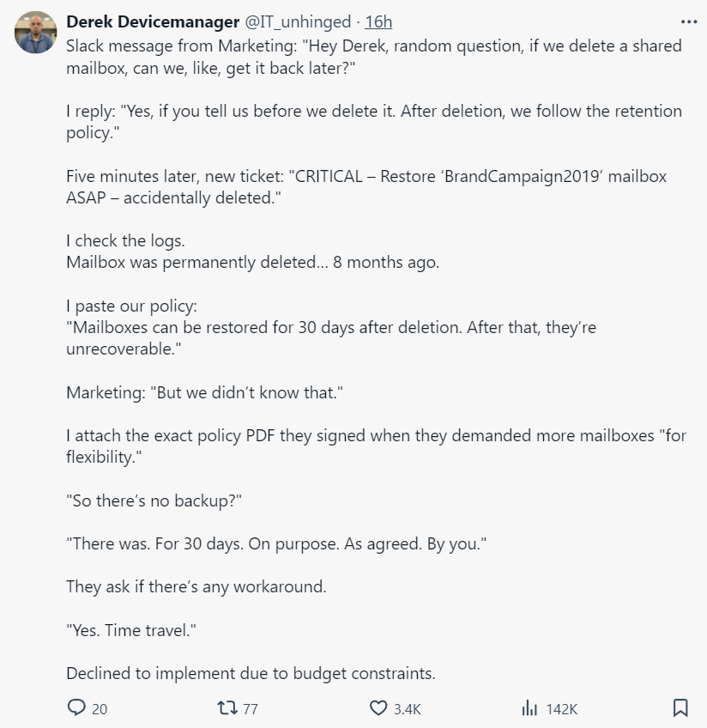Viewport: 707px width, 728px height.
Task: Bookmark this tweet
Action: click(x=680, y=708)
